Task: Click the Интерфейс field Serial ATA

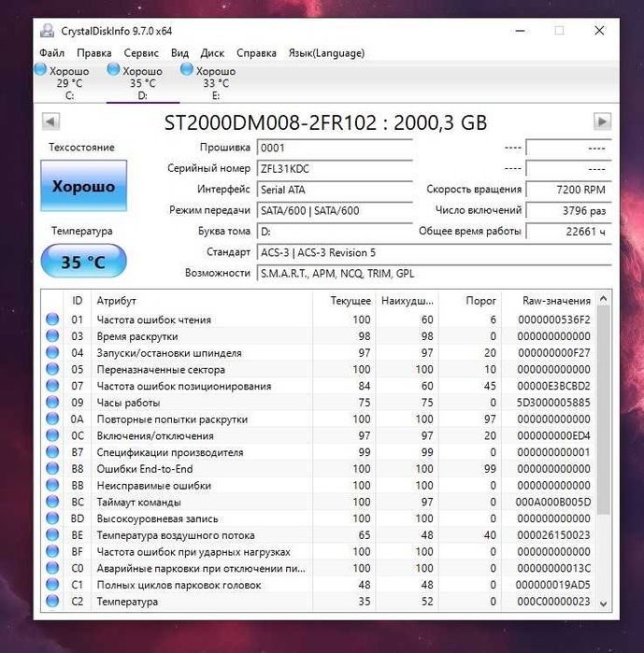Action: coord(335,190)
